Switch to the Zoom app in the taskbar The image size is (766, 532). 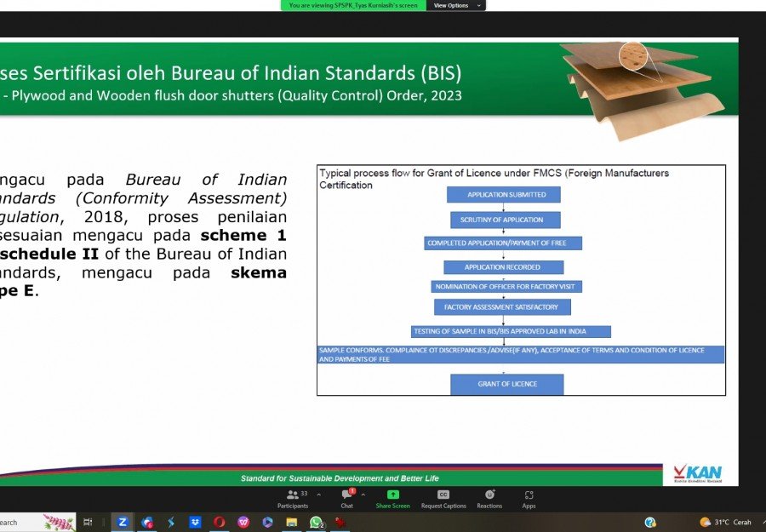[x=123, y=523]
